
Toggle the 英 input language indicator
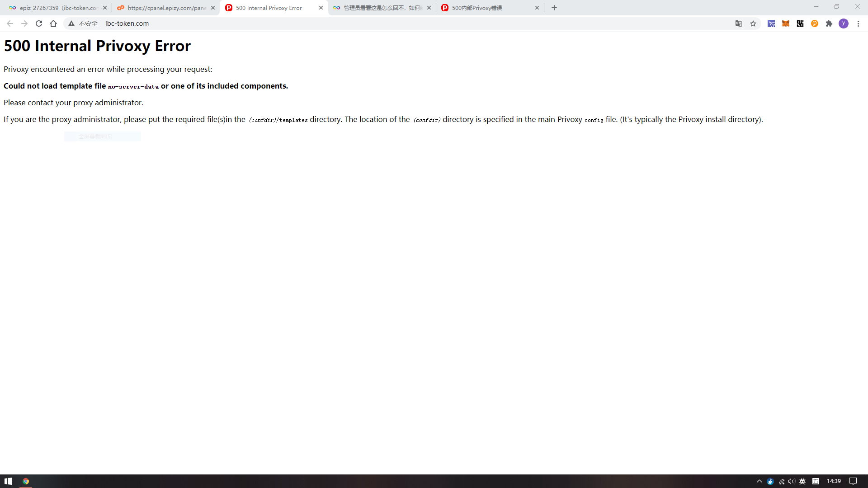pos(802,481)
